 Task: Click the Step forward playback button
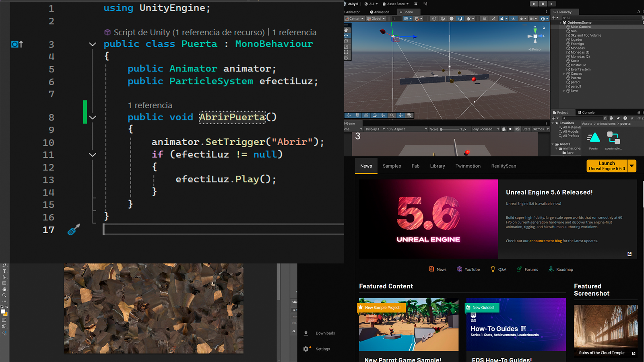pyautogui.click(x=552, y=4)
